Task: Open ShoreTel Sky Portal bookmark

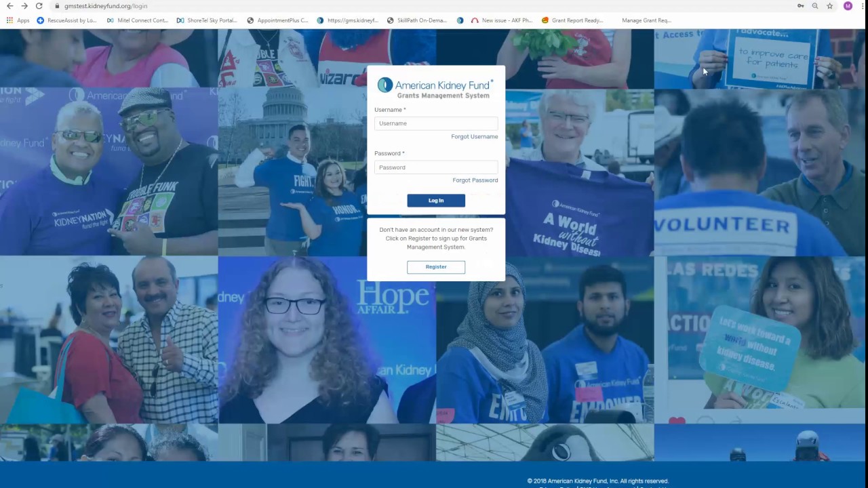Action: point(207,20)
